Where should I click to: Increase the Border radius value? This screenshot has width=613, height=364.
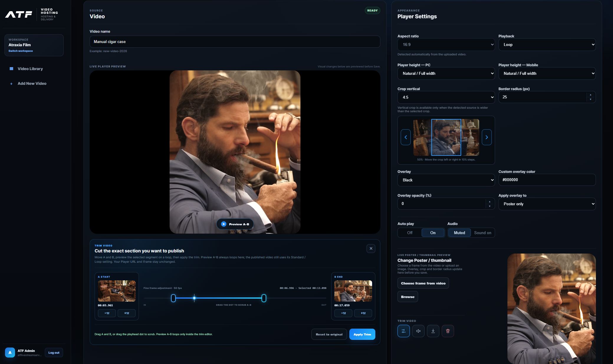(590, 95)
